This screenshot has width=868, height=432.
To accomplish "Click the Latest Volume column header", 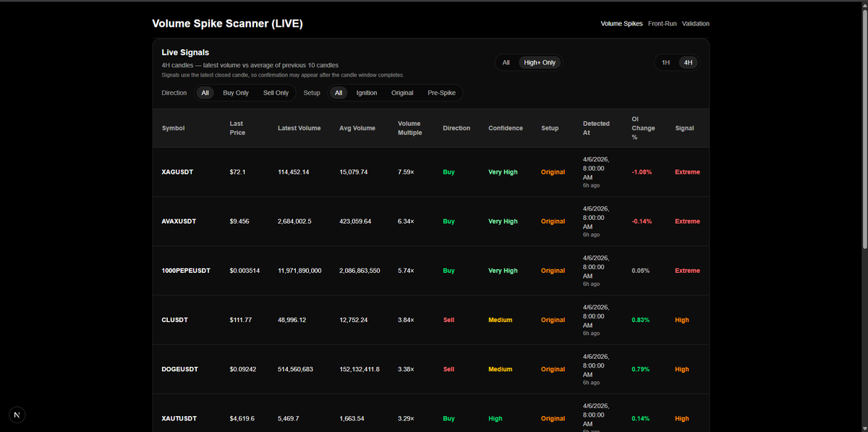I will click(x=299, y=128).
